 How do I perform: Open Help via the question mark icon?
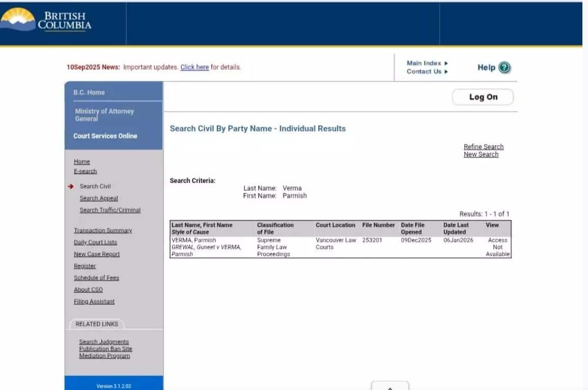[504, 68]
